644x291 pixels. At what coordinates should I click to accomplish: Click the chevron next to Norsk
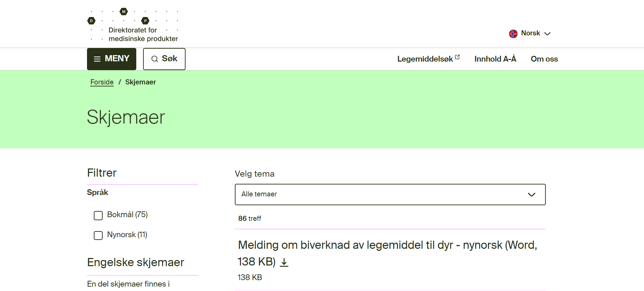click(x=547, y=34)
